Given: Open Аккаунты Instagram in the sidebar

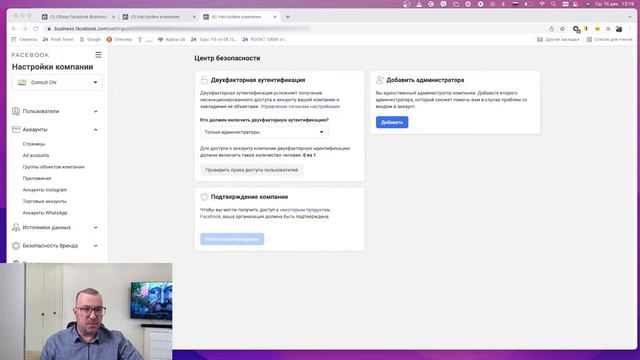Looking at the screenshot, I should tap(44, 190).
